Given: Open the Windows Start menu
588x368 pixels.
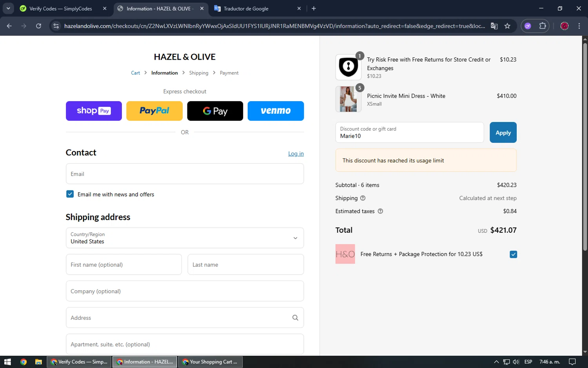Looking at the screenshot, I should 7,362.
